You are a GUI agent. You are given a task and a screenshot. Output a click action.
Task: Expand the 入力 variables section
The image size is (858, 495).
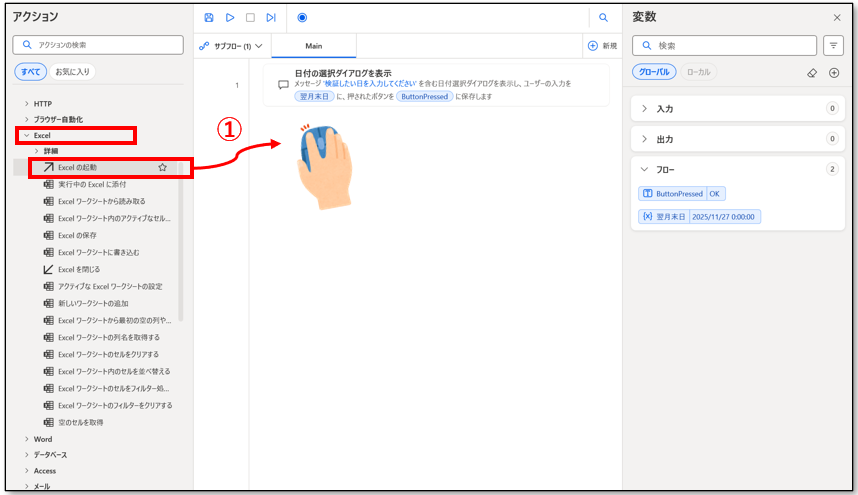(x=645, y=108)
